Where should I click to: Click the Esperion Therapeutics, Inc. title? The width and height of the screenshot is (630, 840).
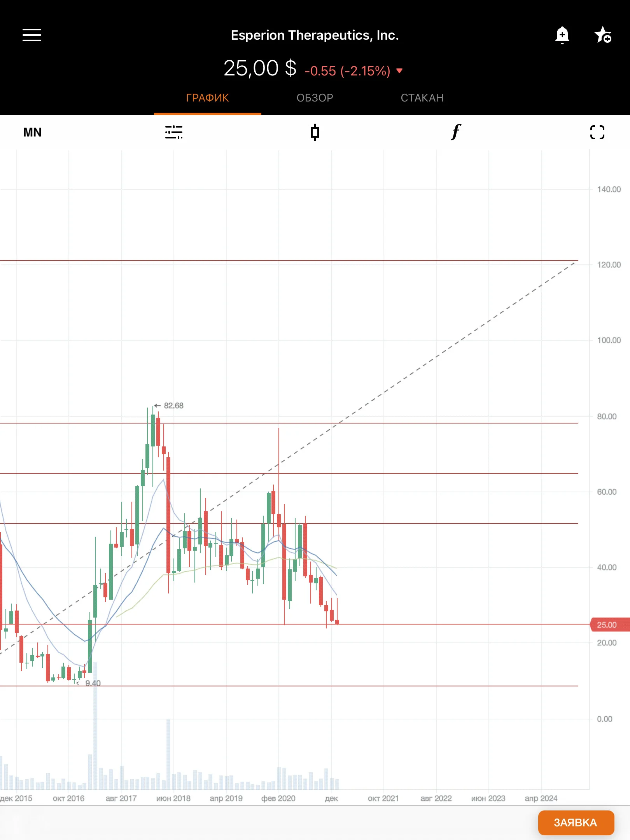pyautogui.click(x=315, y=35)
